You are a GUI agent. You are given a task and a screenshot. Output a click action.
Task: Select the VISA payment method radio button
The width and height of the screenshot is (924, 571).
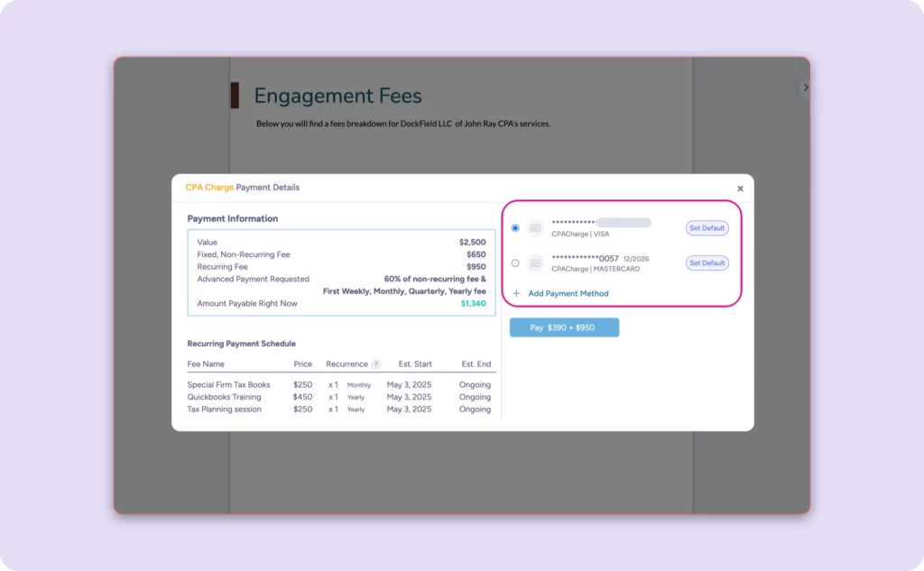[x=515, y=228]
